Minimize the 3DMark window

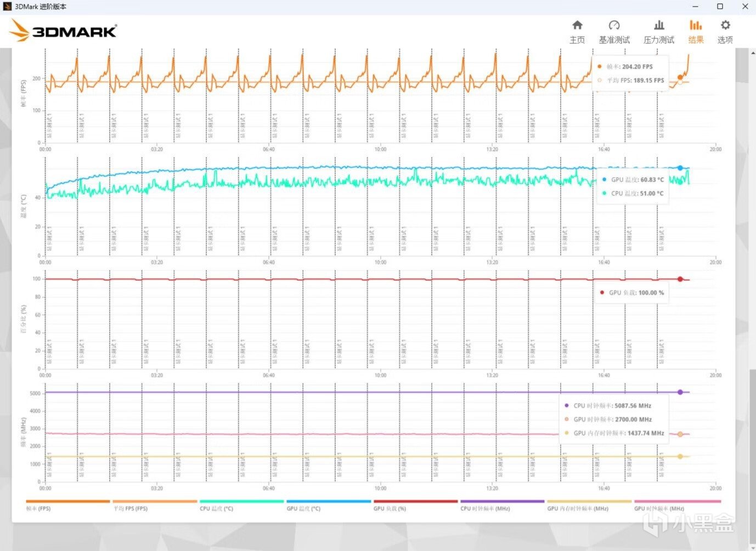(x=695, y=7)
